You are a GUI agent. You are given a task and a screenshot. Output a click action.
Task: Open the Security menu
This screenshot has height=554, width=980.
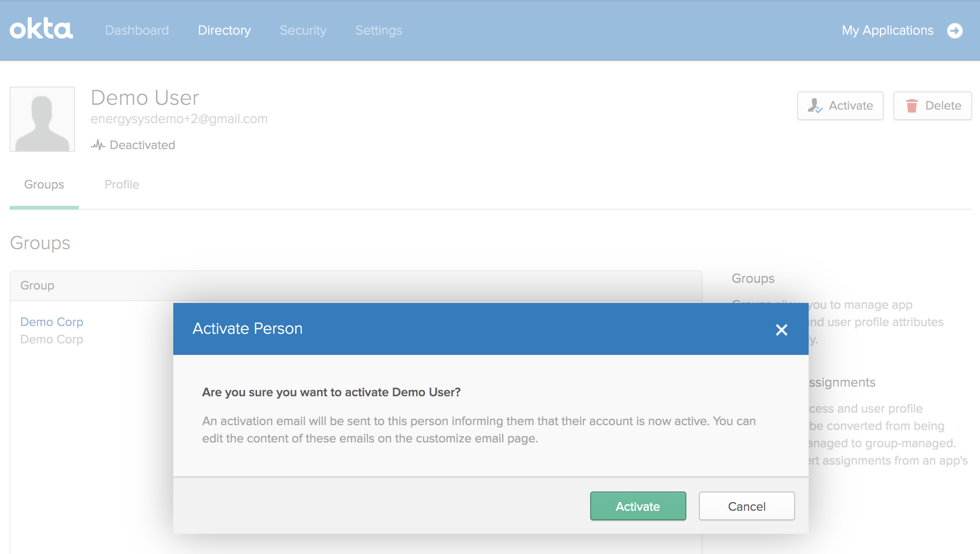pyautogui.click(x=303, y=30)
